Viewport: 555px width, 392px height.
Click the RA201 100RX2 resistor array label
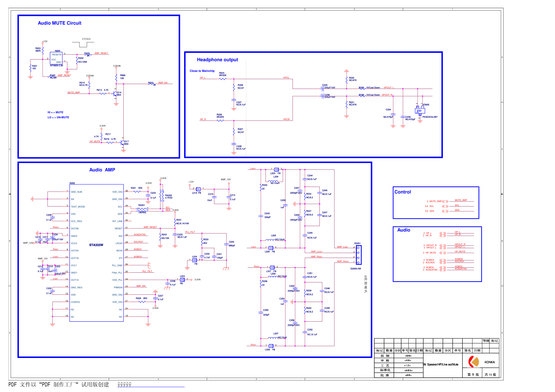(142, 209)
